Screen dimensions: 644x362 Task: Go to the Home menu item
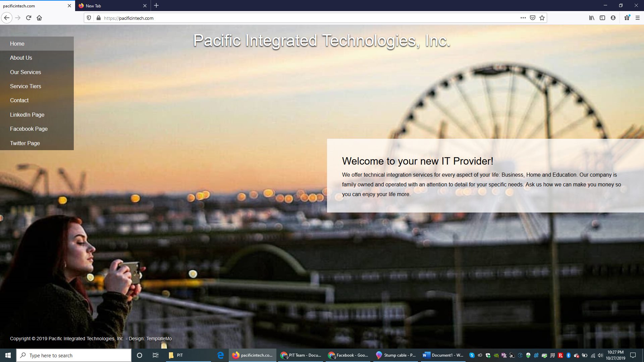[x=37, y=44]
